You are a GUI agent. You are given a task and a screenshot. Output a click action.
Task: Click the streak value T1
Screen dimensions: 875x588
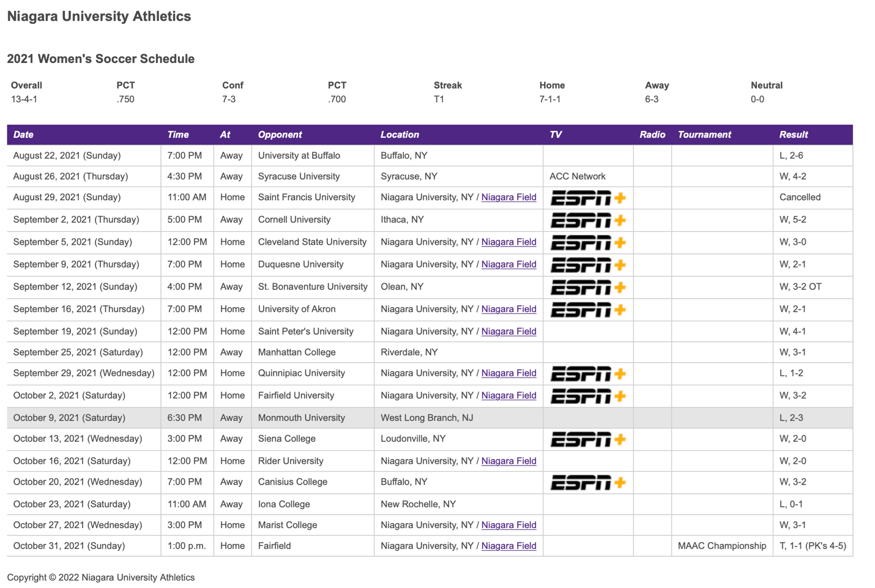coord(439,99)
